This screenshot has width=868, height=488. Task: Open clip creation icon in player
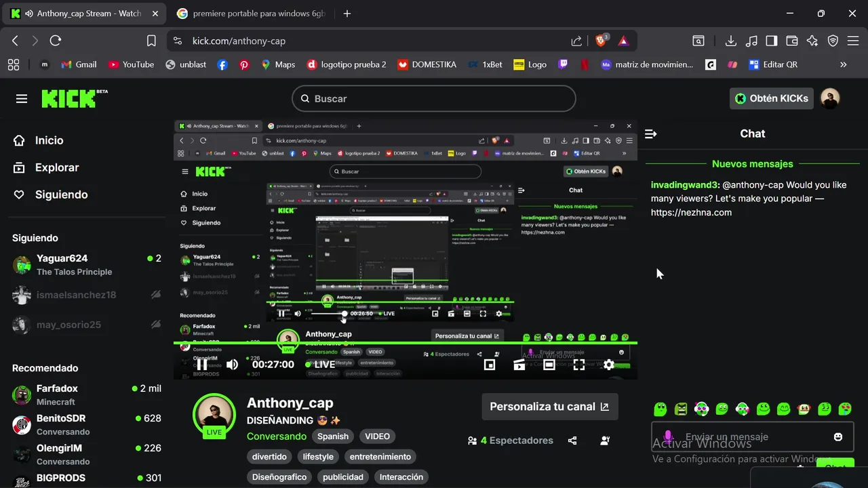pyautogui.click(x=519, y=365)
